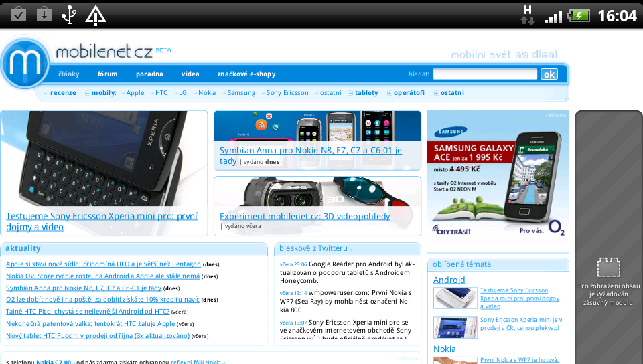Screen dimensions: 643x364
Task: Tap the download notification icon
Action: pyautogui.click(x=44, y=14)
